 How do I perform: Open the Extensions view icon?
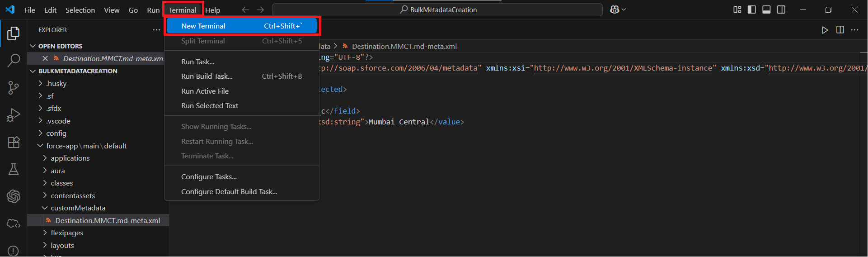[14, 142]
